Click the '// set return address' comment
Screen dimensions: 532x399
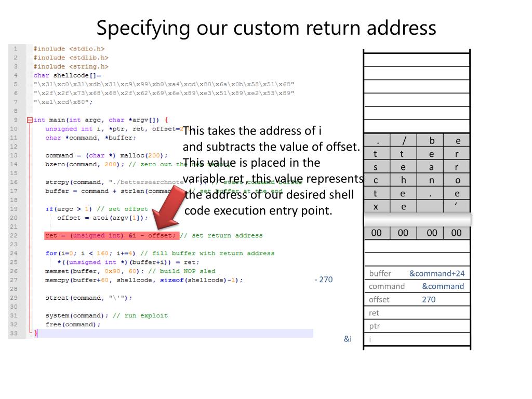(x=221, y=235)
